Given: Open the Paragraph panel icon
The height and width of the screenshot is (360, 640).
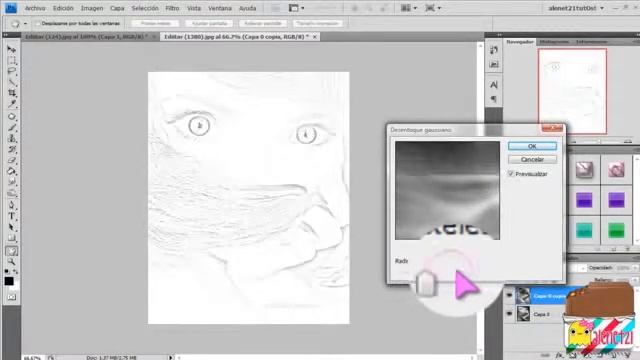Looking at the screenshot, I should (x=494, y=99).
